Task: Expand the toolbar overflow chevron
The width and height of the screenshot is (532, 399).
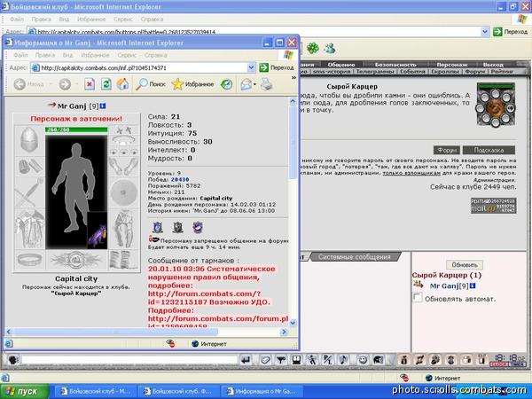Action: point(293,78)
